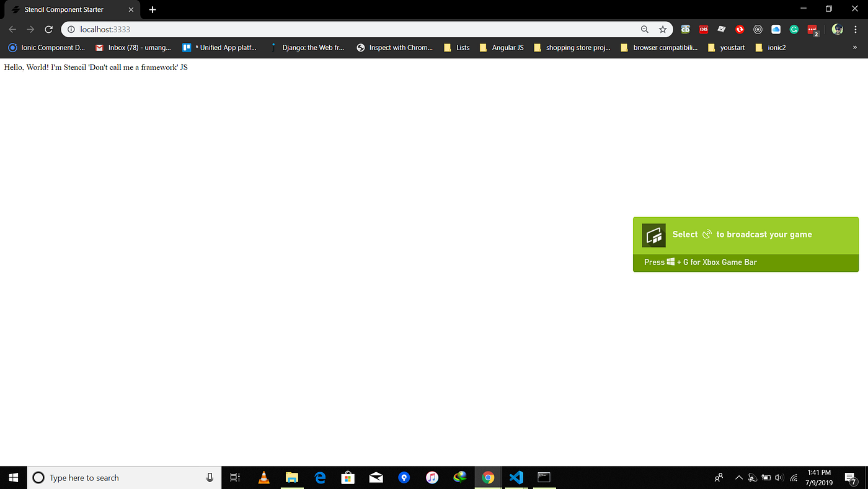Open the LastPass extension with badge 2
Screen dimensions: 868x489
[812, 29]
